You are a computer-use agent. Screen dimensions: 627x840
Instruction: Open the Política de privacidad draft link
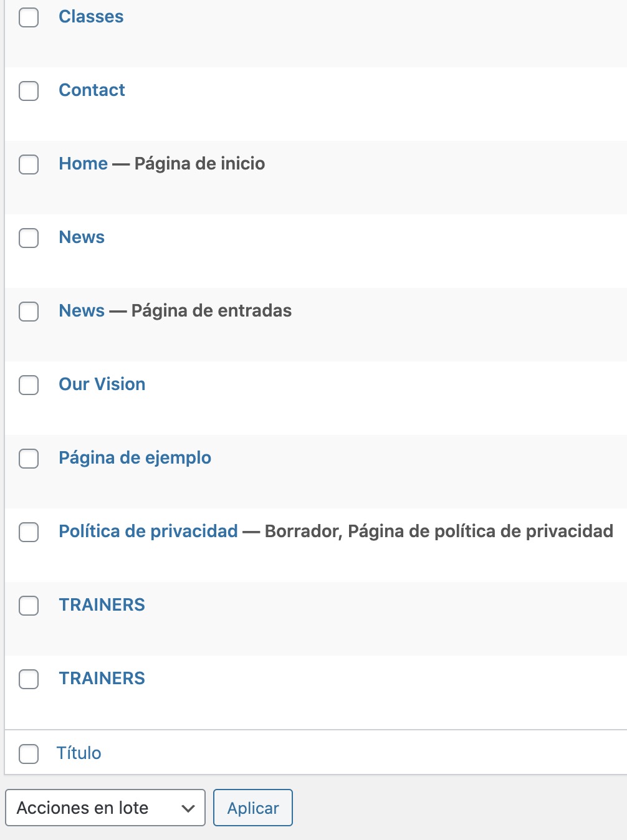click(148, 532)
